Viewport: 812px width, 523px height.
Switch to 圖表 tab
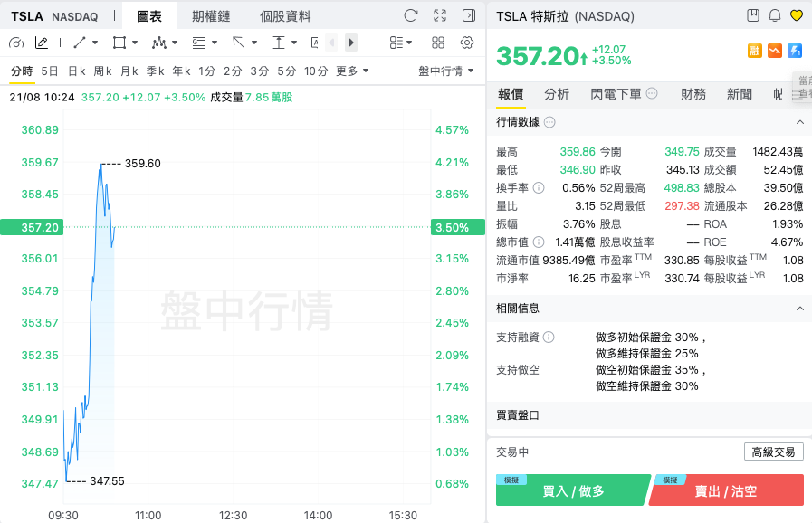(x=149, y=16)
